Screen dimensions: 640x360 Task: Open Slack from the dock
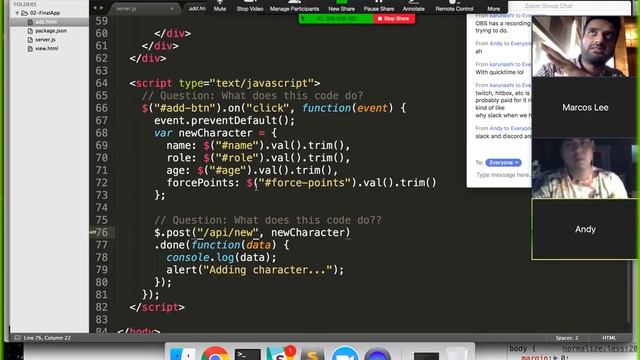280,354
